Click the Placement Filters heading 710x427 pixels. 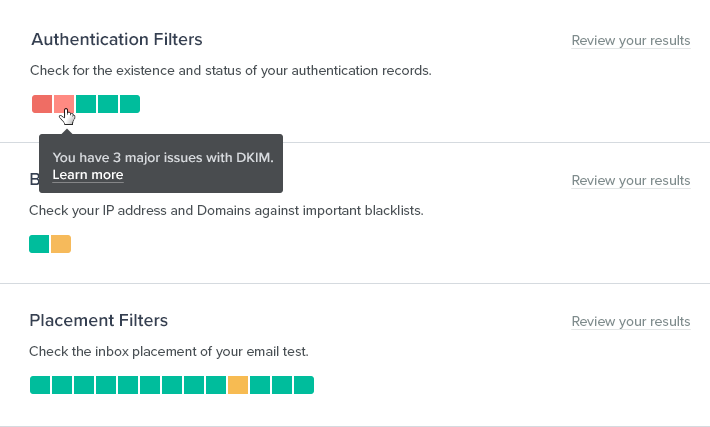click(99, 321)
